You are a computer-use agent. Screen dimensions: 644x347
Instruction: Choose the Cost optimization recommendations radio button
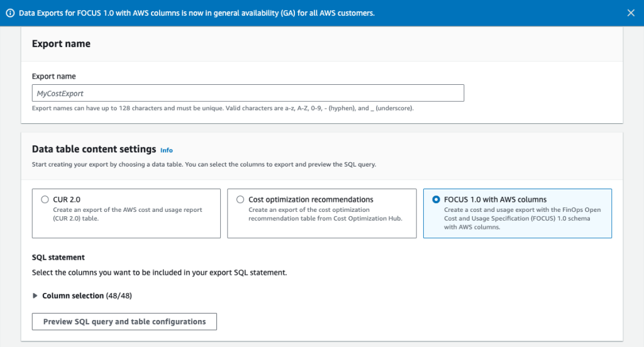[240, 200]
